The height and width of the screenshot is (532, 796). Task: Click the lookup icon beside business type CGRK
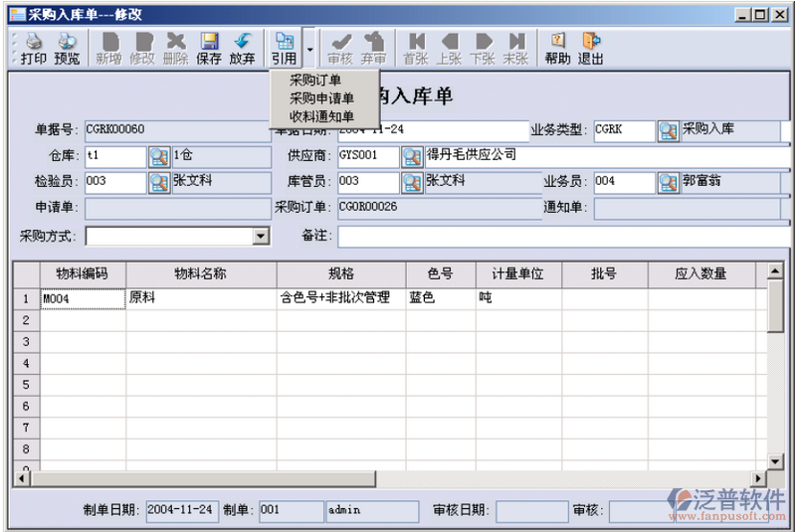click(x=668, y=131)
